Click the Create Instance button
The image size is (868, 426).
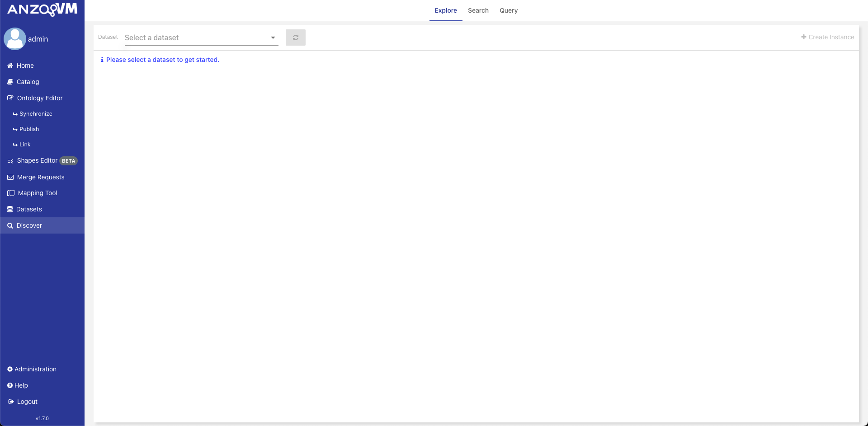[828, 37]
